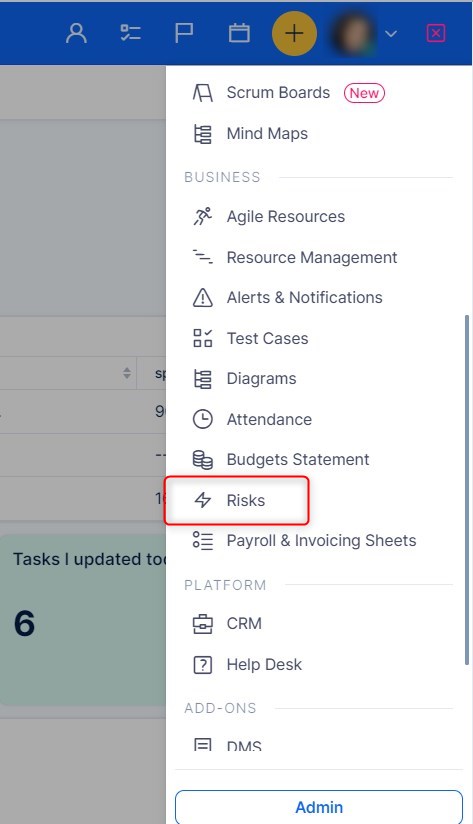Open Alerts & Notifications warning icon
Screen dimensions: 473x824
pos(202,298)
